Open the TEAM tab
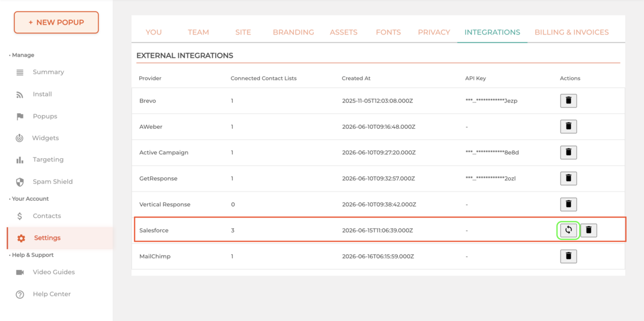 click(198, 32)
